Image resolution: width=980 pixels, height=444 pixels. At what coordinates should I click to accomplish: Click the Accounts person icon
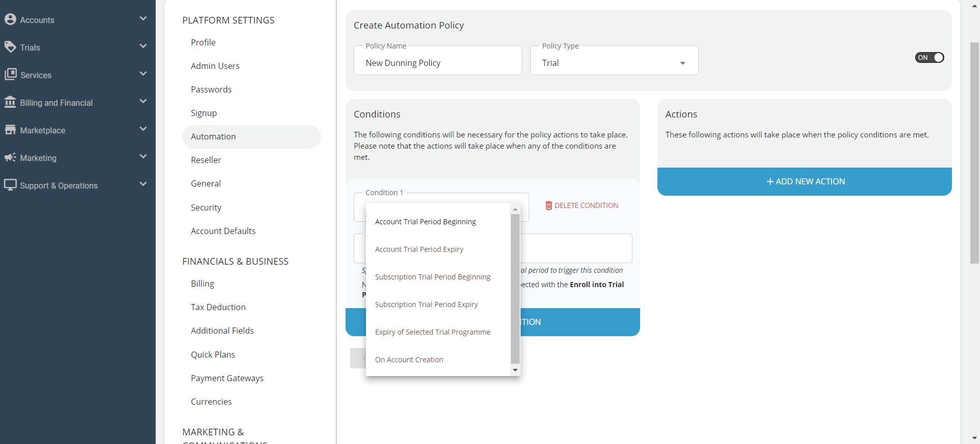point(10,19)
